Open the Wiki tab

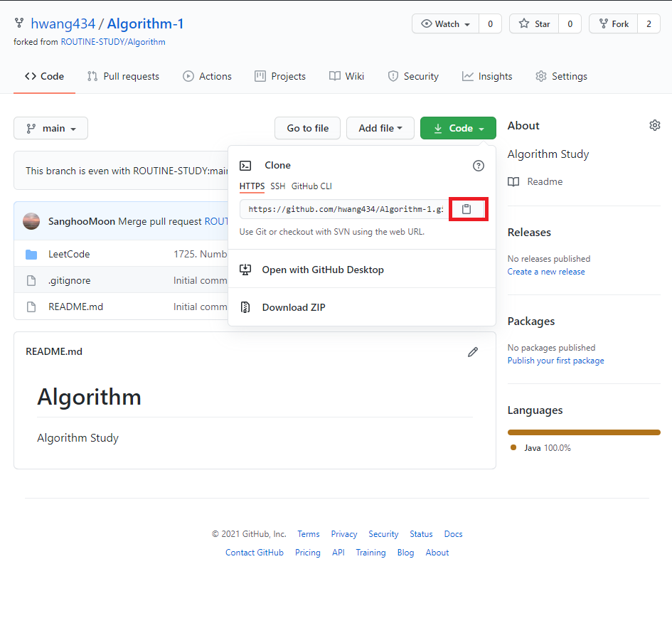coord(346,76)
